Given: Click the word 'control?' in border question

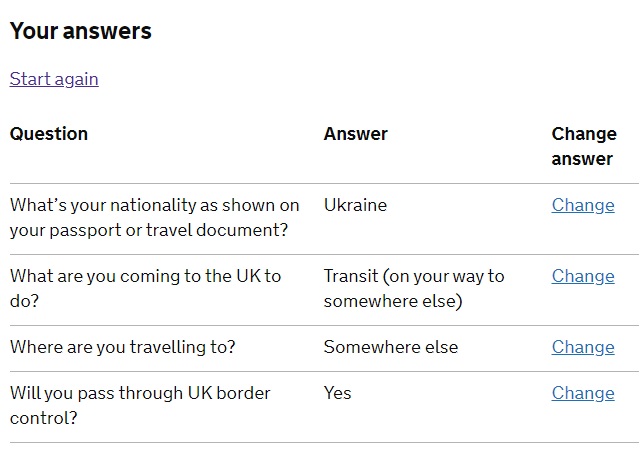Looking at the screenshot, I should (43, 417).
